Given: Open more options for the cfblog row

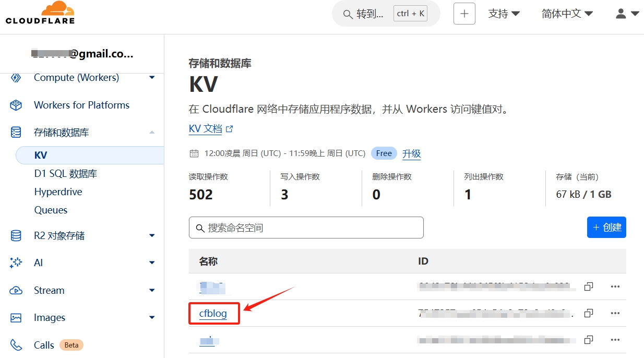Looking at the screenshot, I should (x=615, y=313).
